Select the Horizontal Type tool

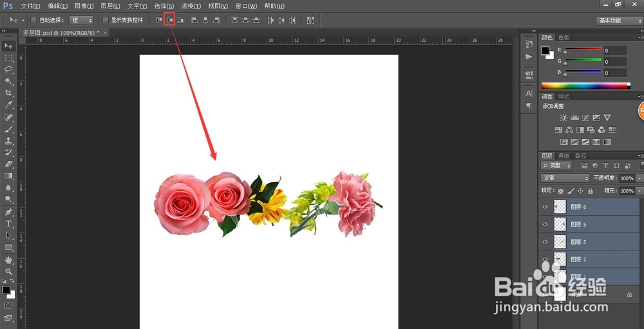tap(9, 223)
